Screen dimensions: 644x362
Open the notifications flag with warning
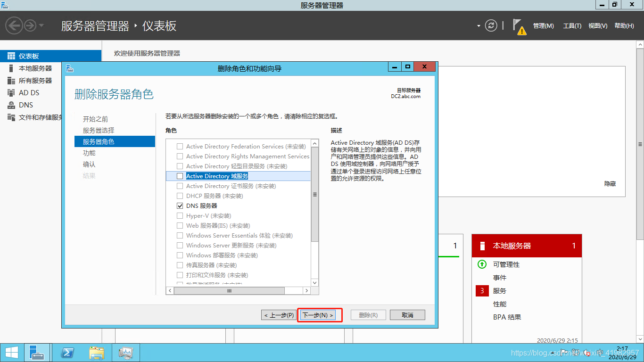[519, 26]
